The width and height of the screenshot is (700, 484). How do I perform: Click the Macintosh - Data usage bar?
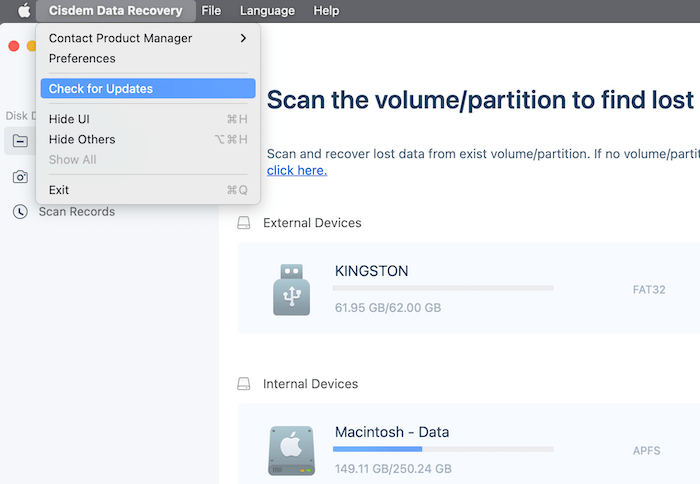443,449
